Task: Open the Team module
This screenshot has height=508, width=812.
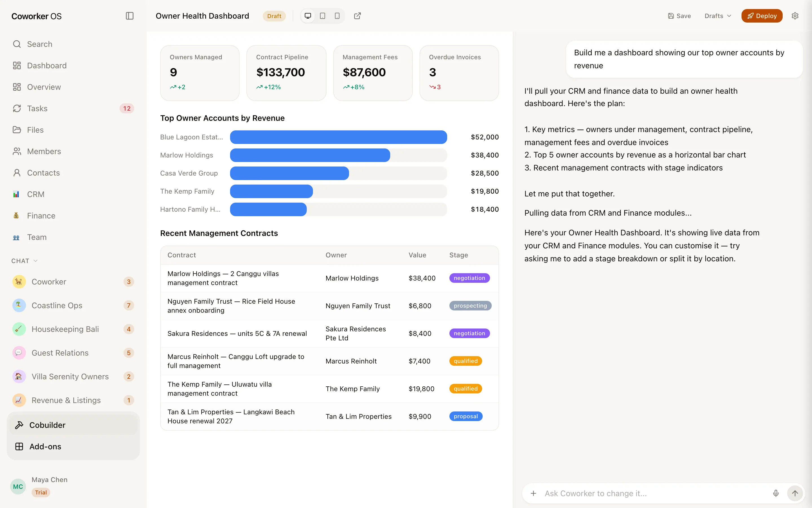Action: click(73, 237)
